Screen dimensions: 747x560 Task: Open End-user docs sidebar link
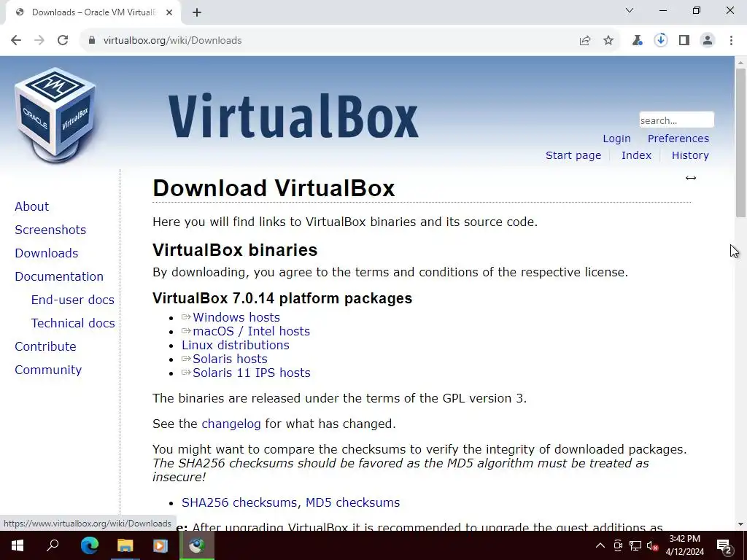pyautogui.click(x=72, y=300)
